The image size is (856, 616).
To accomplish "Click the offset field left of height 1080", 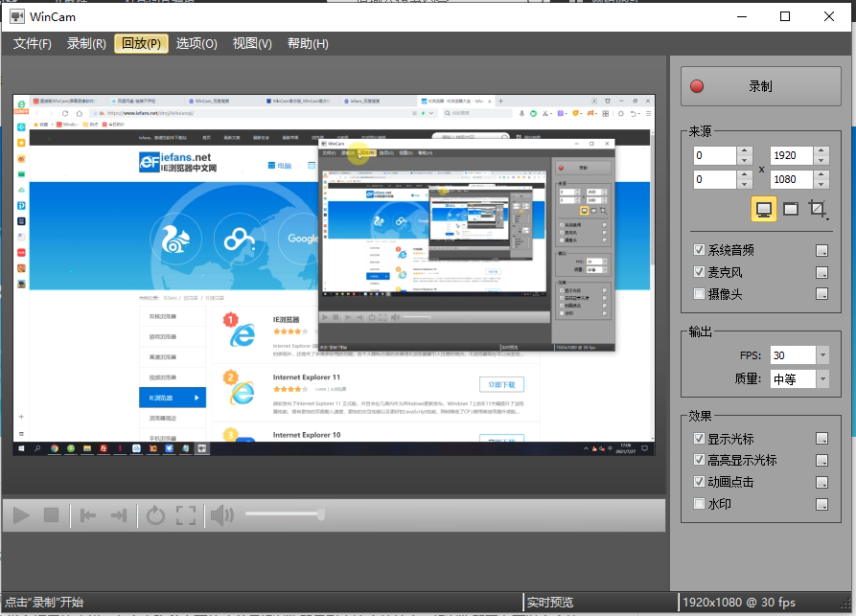I will 715,179.
